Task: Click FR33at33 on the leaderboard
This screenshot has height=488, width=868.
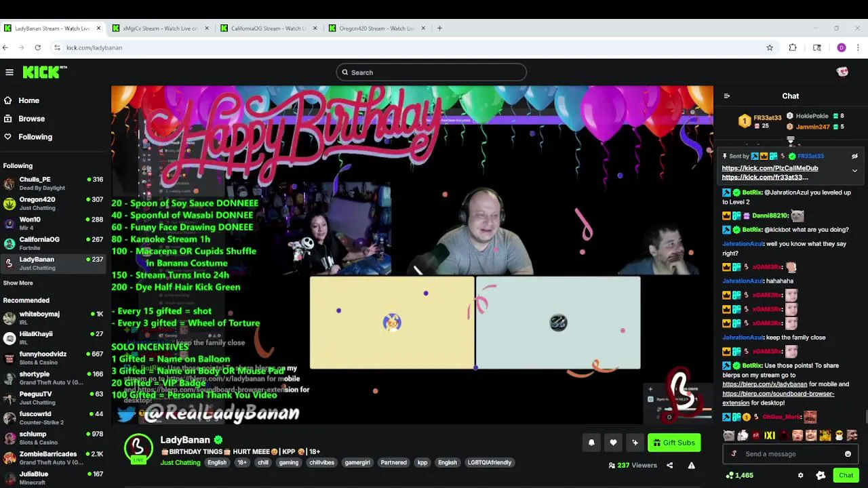Action: tap(767, 118)
